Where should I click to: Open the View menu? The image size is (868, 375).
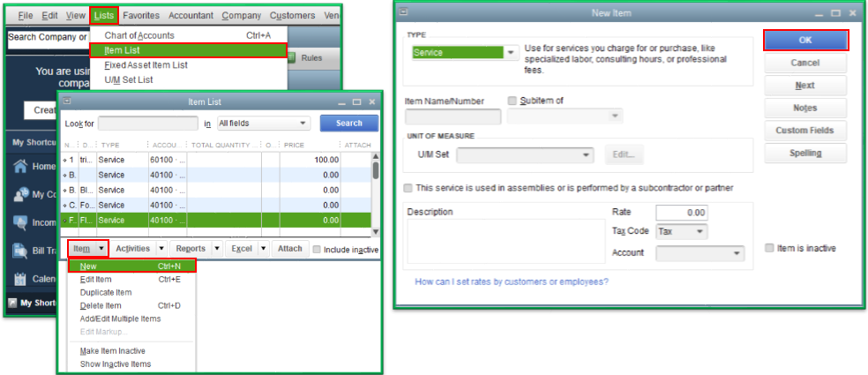pyautogui.click(x=76, y=16)
